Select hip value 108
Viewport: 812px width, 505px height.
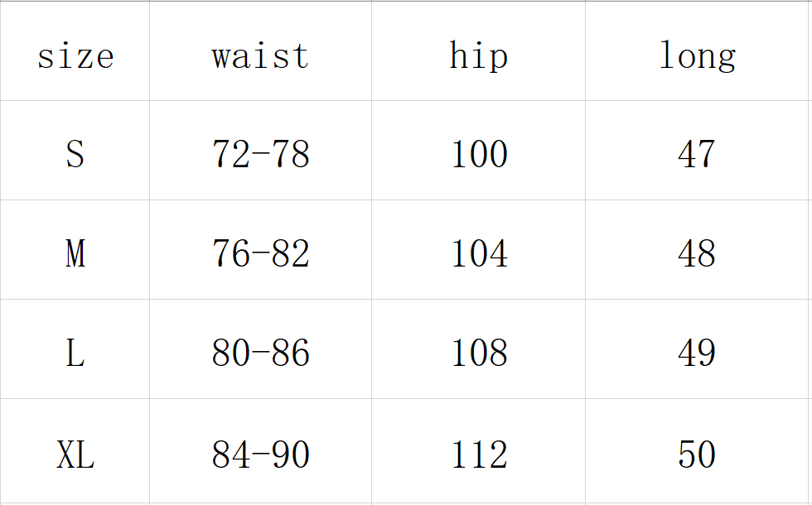tap(478, 353)
